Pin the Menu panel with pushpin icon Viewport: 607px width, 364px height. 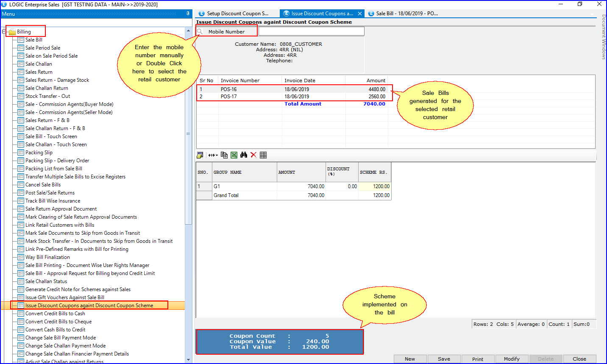[188, 14]
